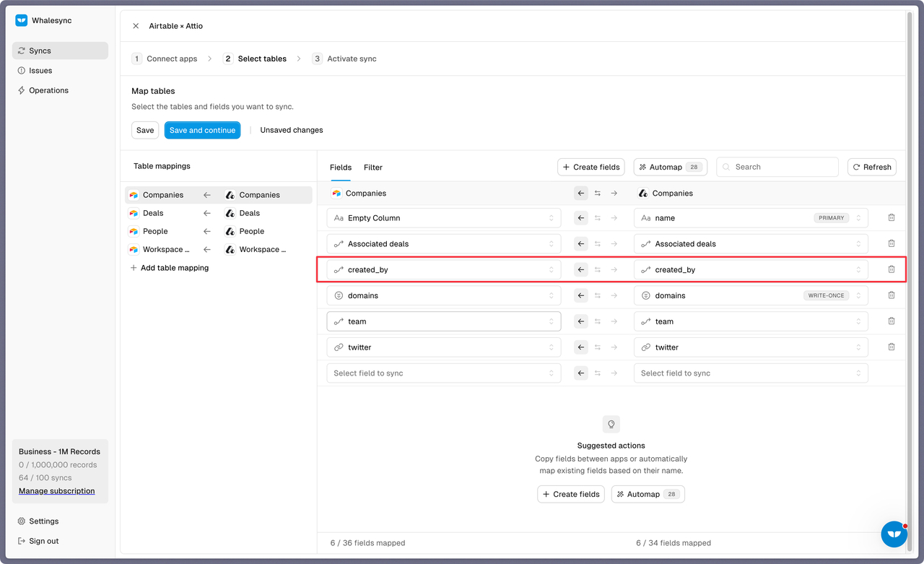Switch to the Fields tab
The image size is (924, 564).
341,167
